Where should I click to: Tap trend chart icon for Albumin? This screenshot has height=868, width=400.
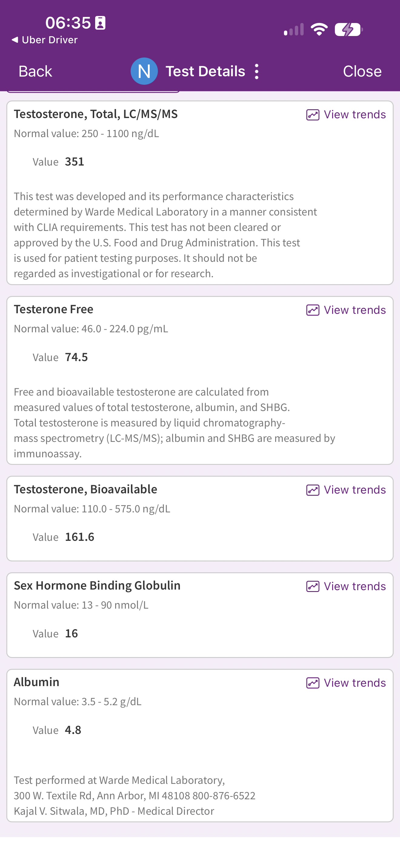313,683
